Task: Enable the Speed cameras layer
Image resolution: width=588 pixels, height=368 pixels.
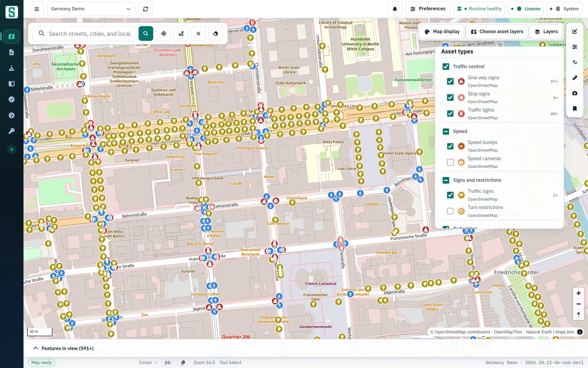Action: click(450, 162)
